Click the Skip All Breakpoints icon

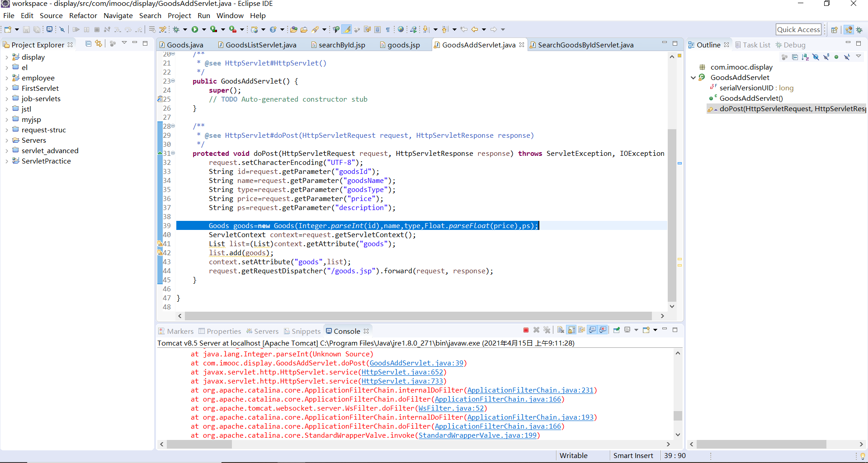click(x=62, y=29)
